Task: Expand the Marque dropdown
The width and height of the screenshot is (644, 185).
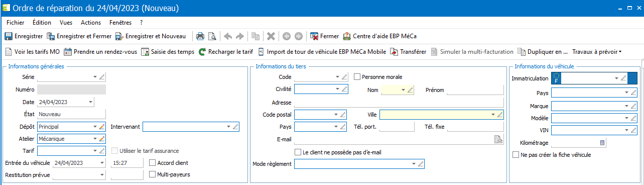Action: tap(626, 106)
